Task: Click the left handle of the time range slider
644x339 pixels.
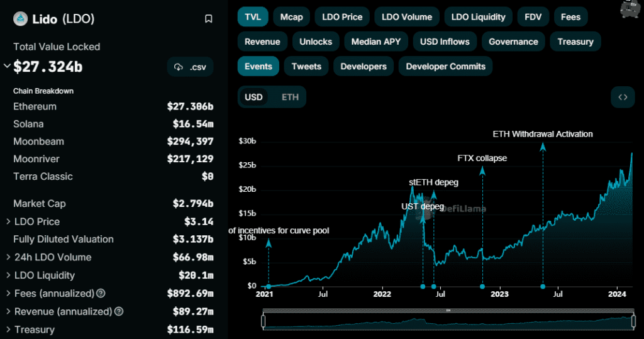Action: pyautogui.click(x=264, y=321)
